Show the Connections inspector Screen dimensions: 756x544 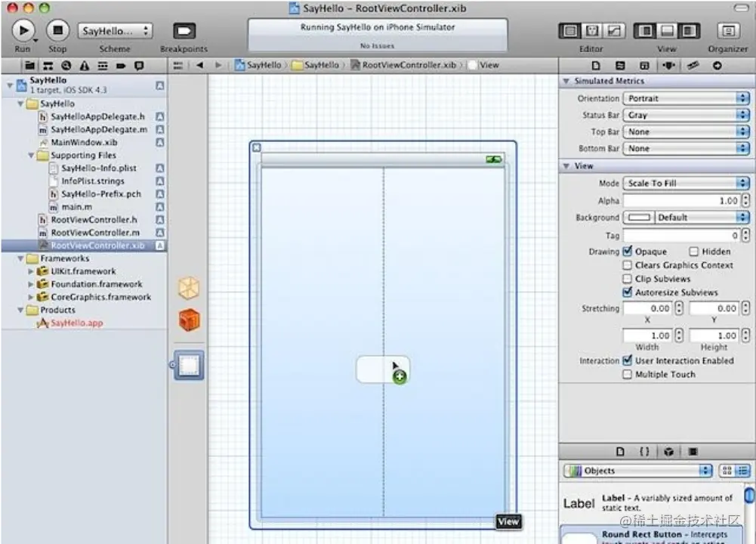tap(717, 66)
